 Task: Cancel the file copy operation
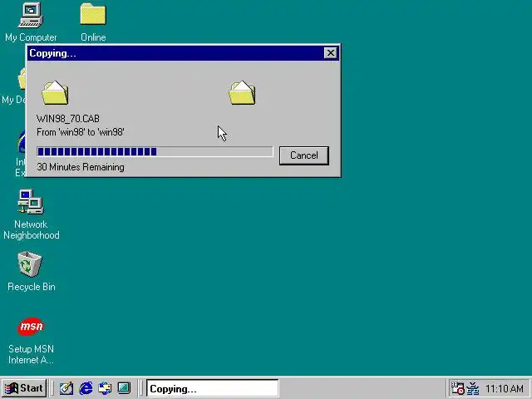click(x=304, y=155)
